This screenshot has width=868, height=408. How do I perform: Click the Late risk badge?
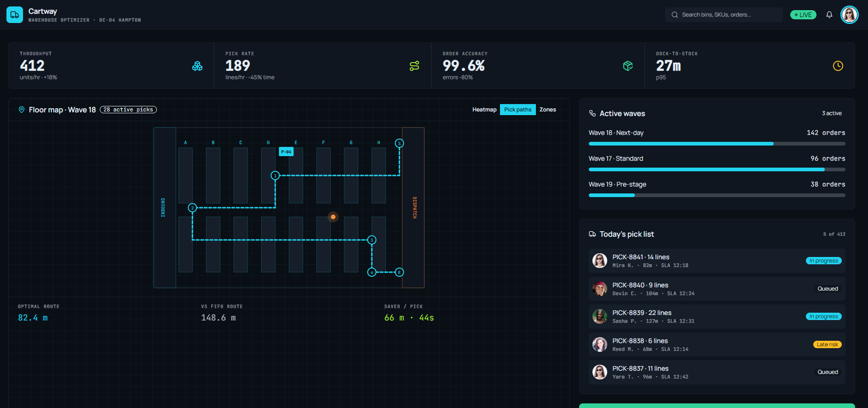(828, 344)
